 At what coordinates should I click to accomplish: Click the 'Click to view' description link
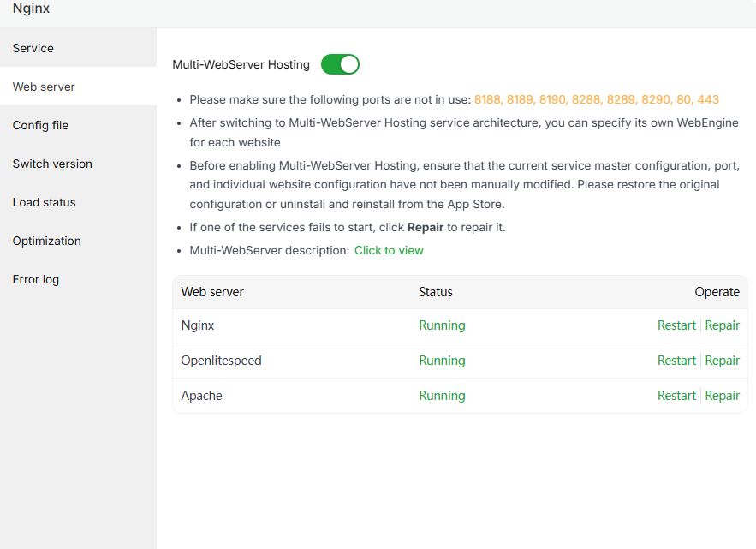click(389, 250)
